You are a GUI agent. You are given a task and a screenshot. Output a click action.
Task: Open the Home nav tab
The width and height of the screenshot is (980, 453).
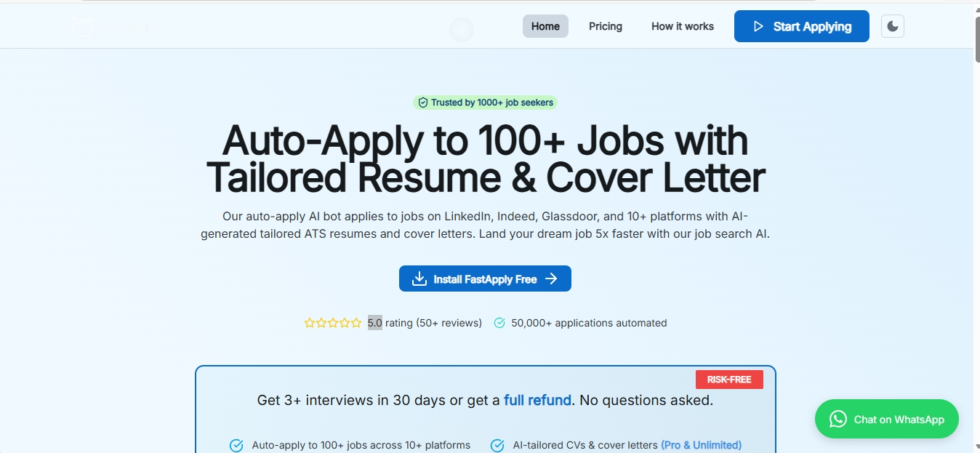tap(545, 26)
